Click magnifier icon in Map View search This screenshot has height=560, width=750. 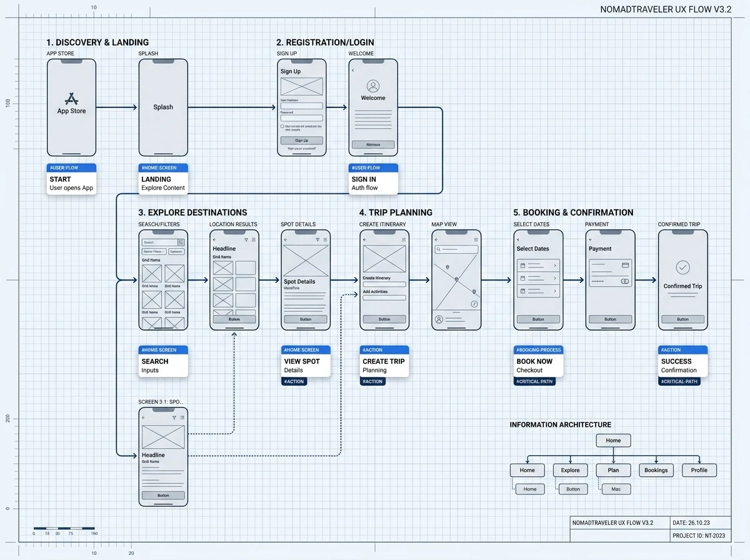pyautogui.click(x=439, y=249)
